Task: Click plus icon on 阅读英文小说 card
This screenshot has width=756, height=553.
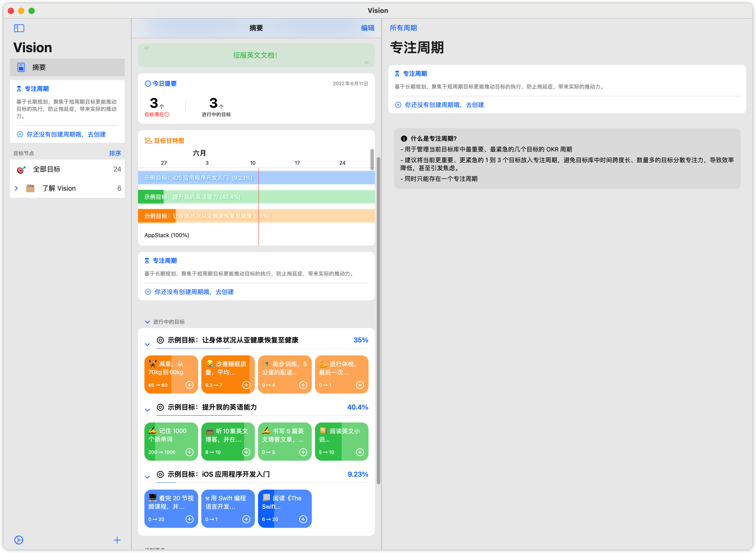Action: click(x=360, y=452)
